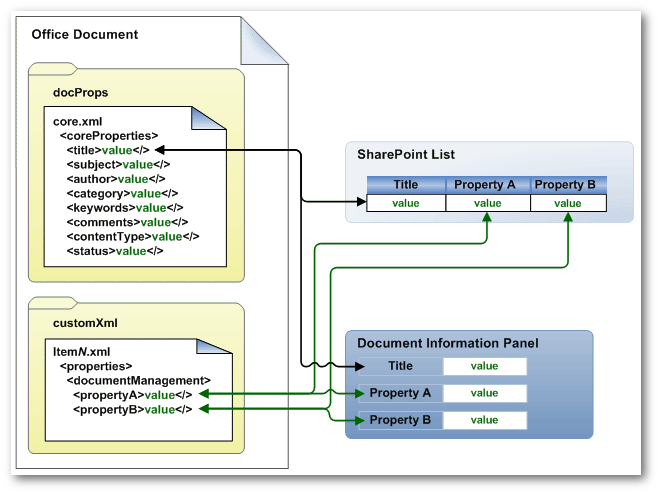This screenshot has width=660, height=494.
Task: Click the SharePoint List heading
Action: tap(406, 154)
